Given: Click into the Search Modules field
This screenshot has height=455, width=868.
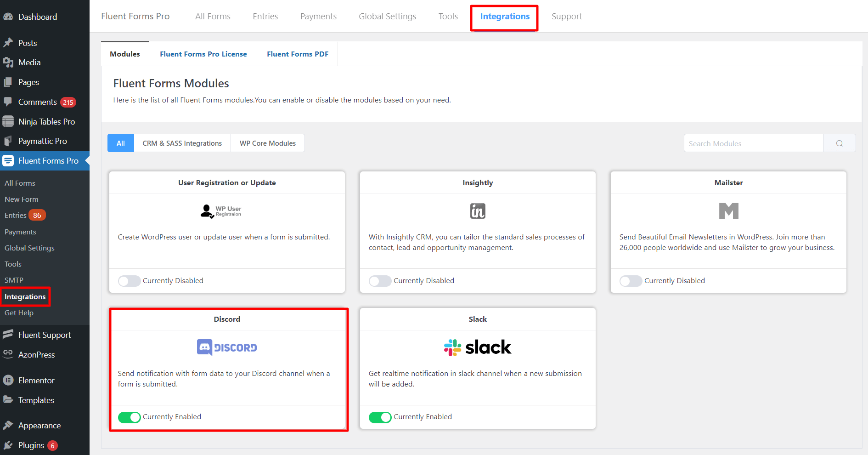Looking at the screenshot, I should pyautogui.click(x=754, y=143).
